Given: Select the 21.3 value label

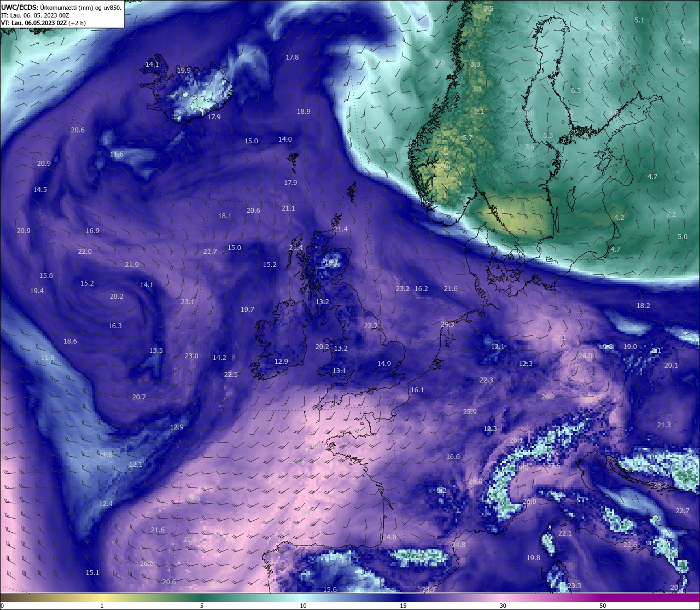Looking at the screenshot, I should click(664, 425).
